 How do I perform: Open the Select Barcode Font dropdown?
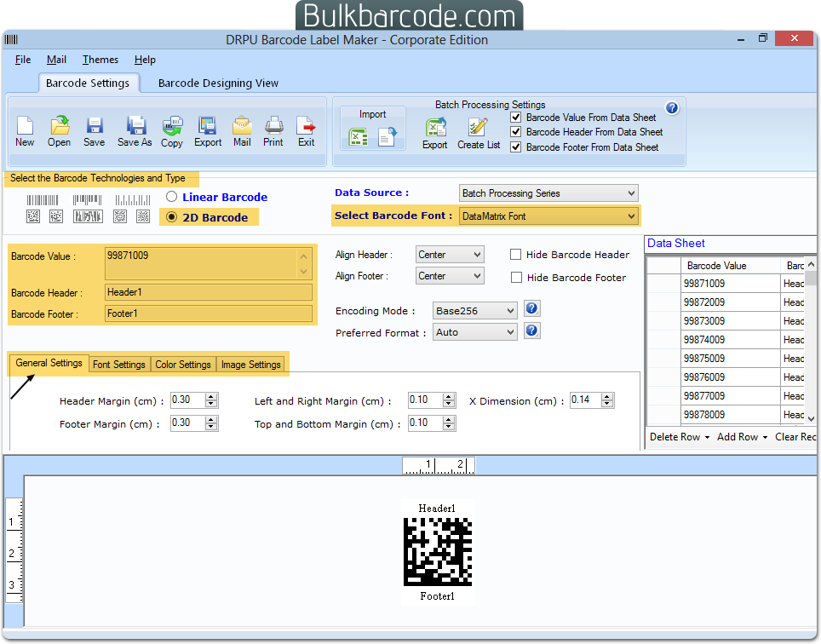click(548, 216)
